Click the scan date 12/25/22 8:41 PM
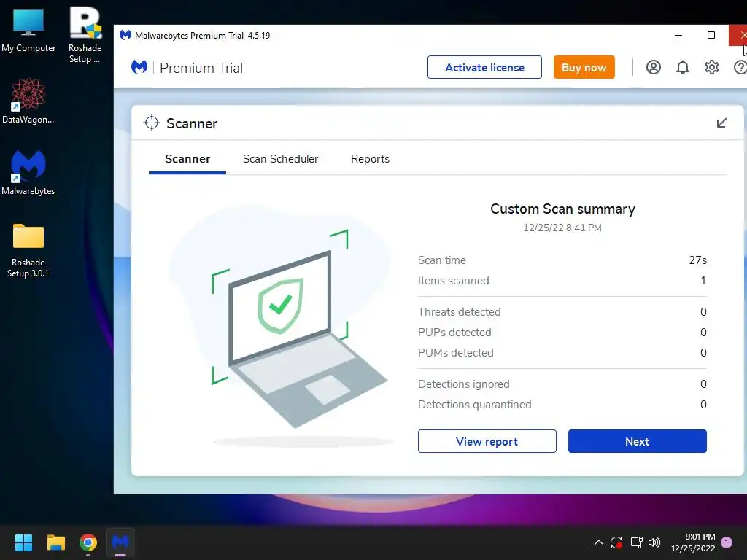 (562, 227)
